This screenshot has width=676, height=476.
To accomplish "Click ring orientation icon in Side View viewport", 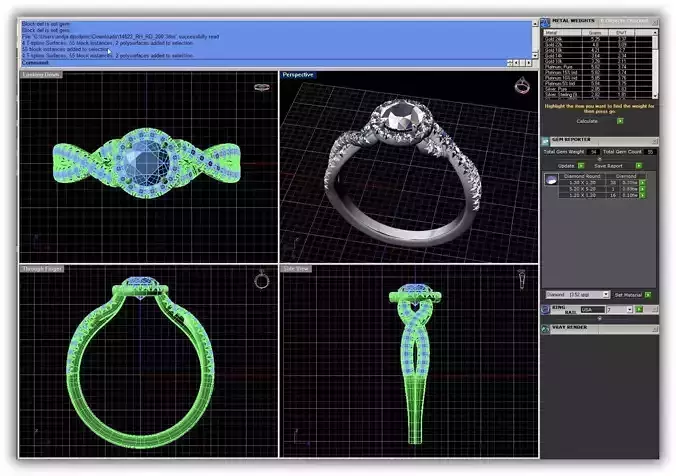I will pos(521,279).
